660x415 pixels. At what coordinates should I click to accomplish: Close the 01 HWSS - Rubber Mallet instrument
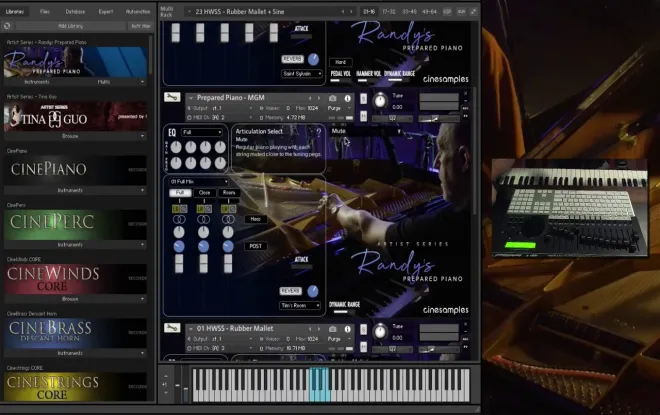pos(466,324)
